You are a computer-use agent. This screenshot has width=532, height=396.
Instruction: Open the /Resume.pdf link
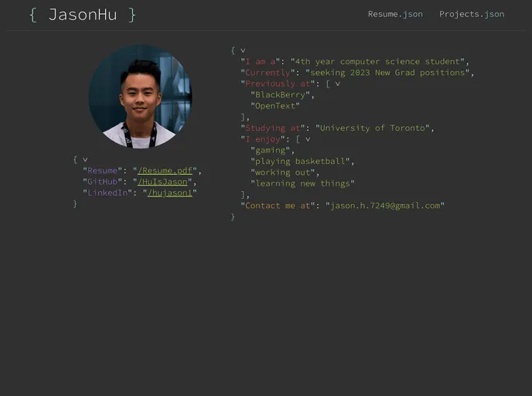[165, 171]
